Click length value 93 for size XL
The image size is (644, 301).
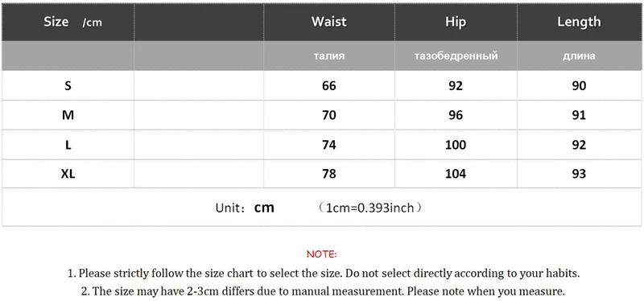coord(579,174)
